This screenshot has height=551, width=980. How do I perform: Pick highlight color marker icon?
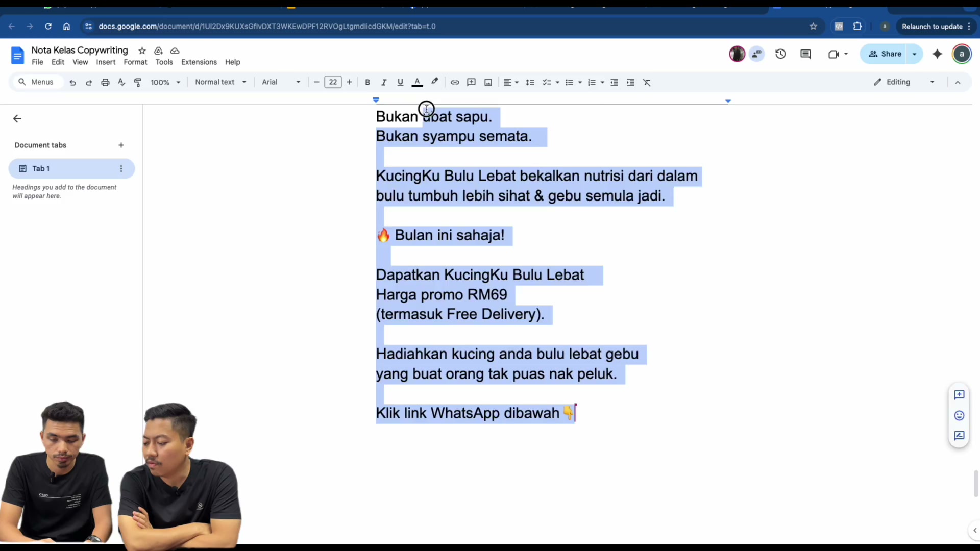point(434,82)
